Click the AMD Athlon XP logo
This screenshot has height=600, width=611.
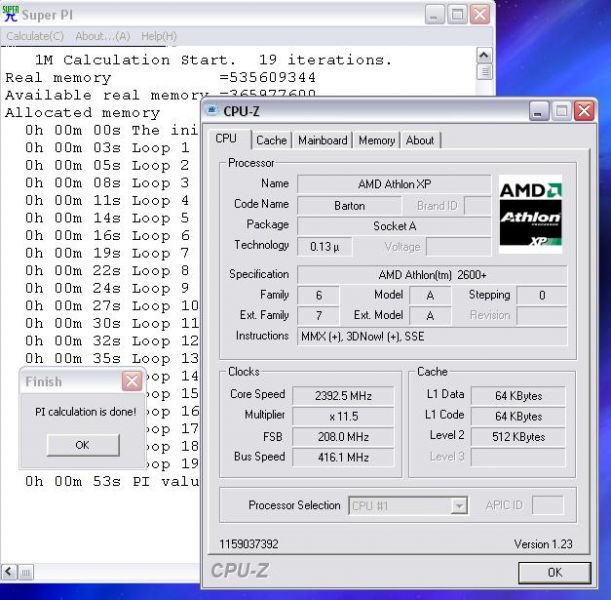click(x=530, y=214)
